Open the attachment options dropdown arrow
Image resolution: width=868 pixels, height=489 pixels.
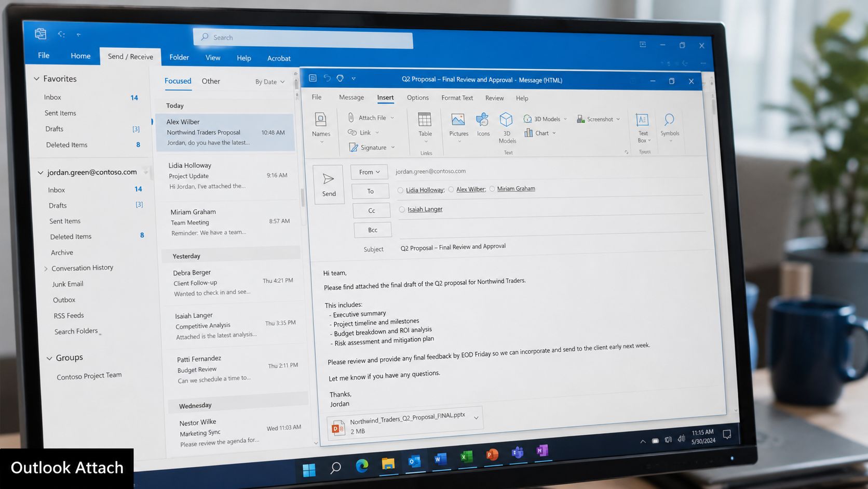(476, 417)
